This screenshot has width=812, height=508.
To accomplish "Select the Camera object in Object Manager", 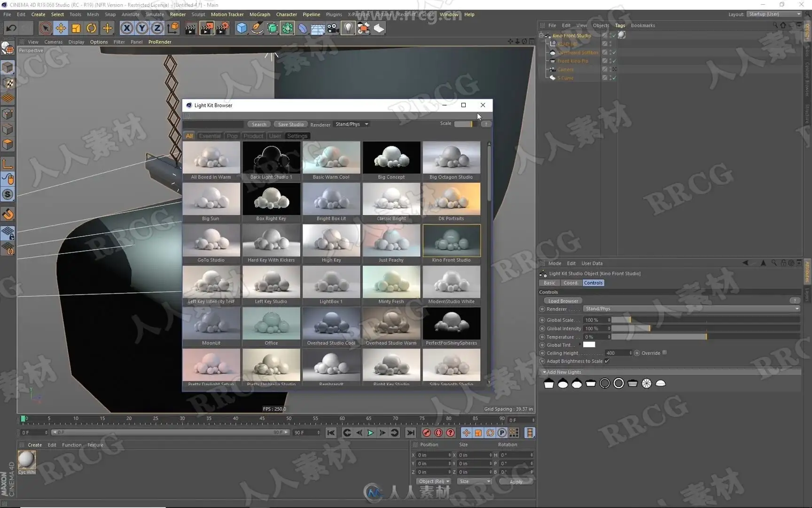I will point(565,70).
